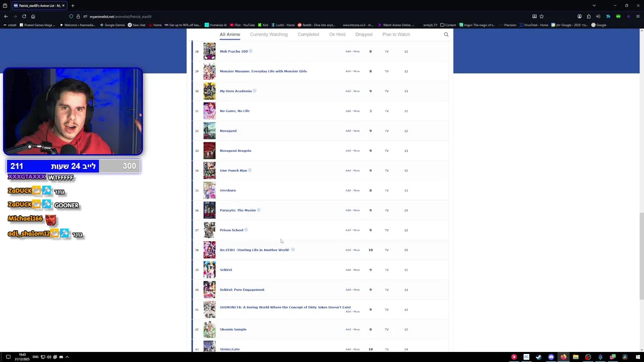
Task: Open the red play-button app in taskbar
Action: tap(514, 357)
